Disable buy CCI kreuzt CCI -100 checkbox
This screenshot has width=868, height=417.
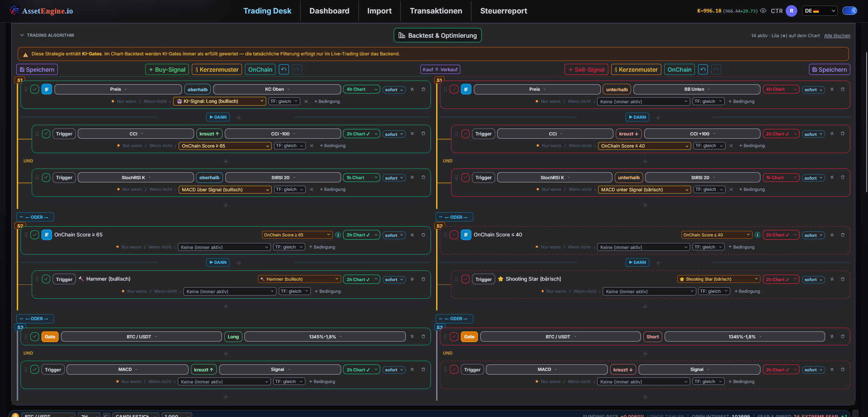click(46, 134)
